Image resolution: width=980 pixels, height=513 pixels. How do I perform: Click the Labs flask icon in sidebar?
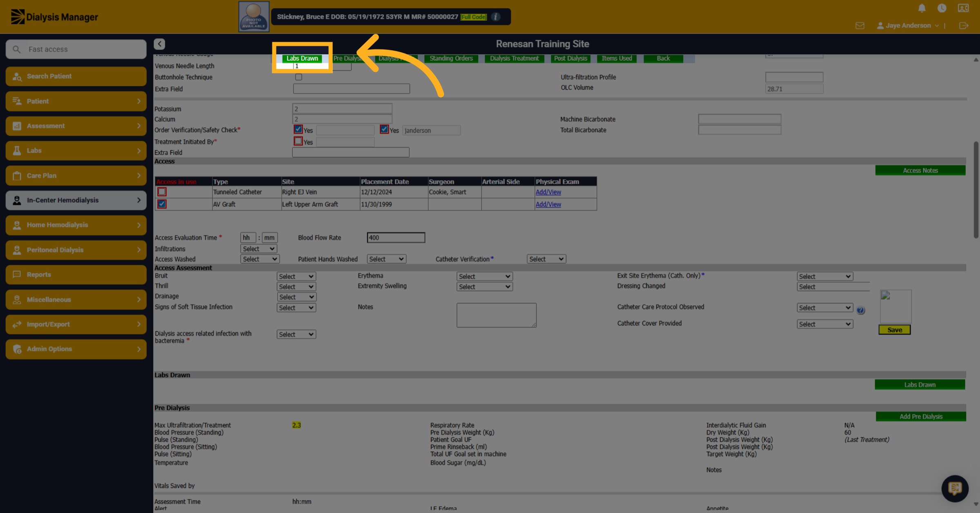point(17,151)
